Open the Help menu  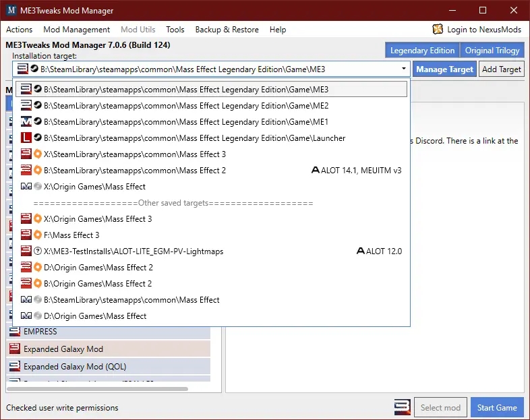(278, 30)
